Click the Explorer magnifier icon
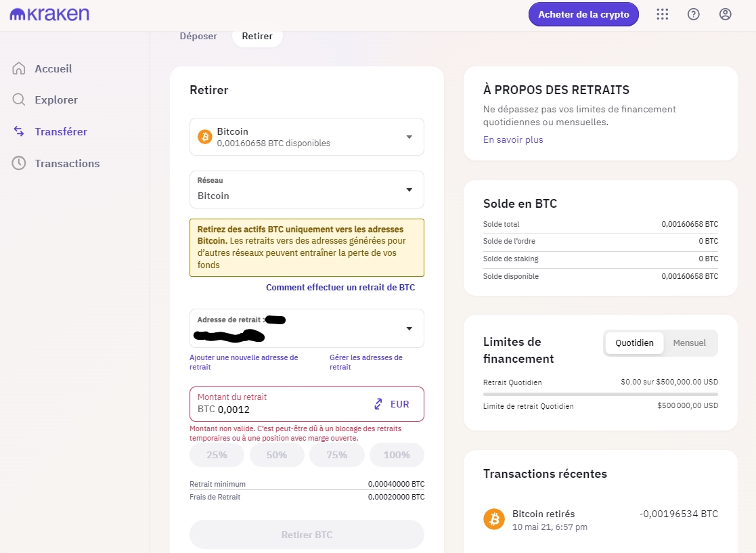 (19, 99)
